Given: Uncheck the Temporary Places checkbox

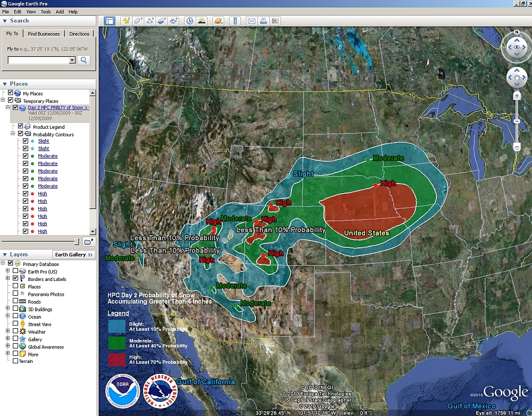Looking at the screenshot, I should (10, 100).
